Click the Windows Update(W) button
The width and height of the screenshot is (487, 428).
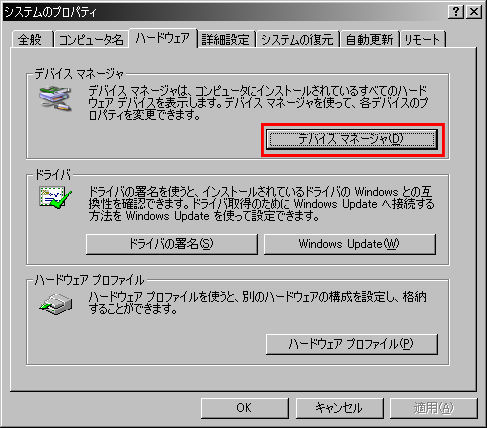coord(350,244)
